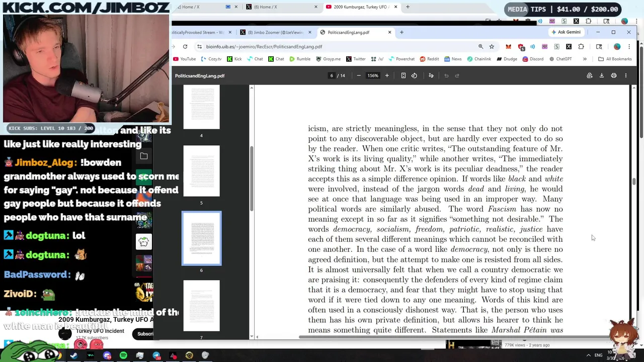Screen dimensions: 644x362
Task: Open the Chrome Extensions puzzle icon
Action: coord(581,46)
